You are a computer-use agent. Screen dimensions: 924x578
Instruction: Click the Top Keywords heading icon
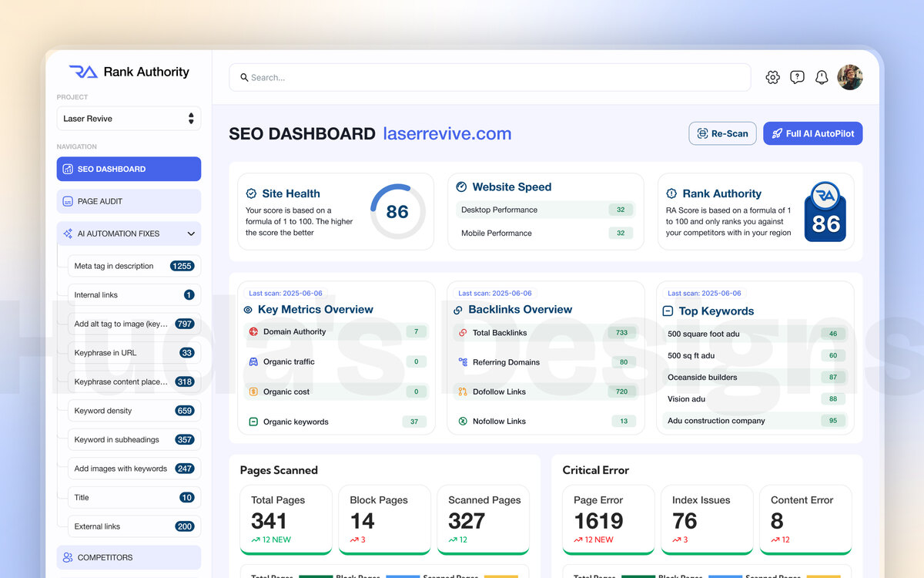click(668, 311)
